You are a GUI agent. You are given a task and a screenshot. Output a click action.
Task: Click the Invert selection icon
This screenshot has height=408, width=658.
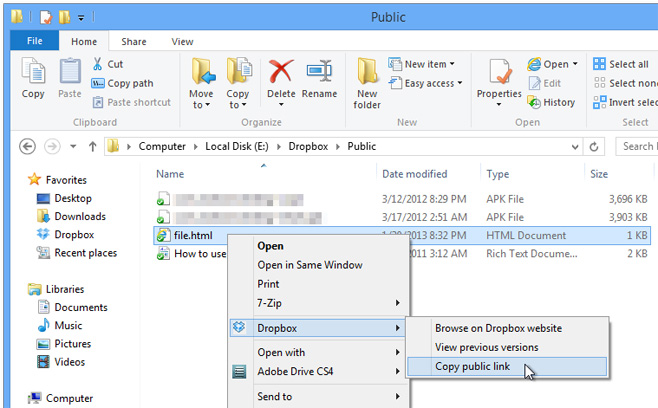coord(599,102)
